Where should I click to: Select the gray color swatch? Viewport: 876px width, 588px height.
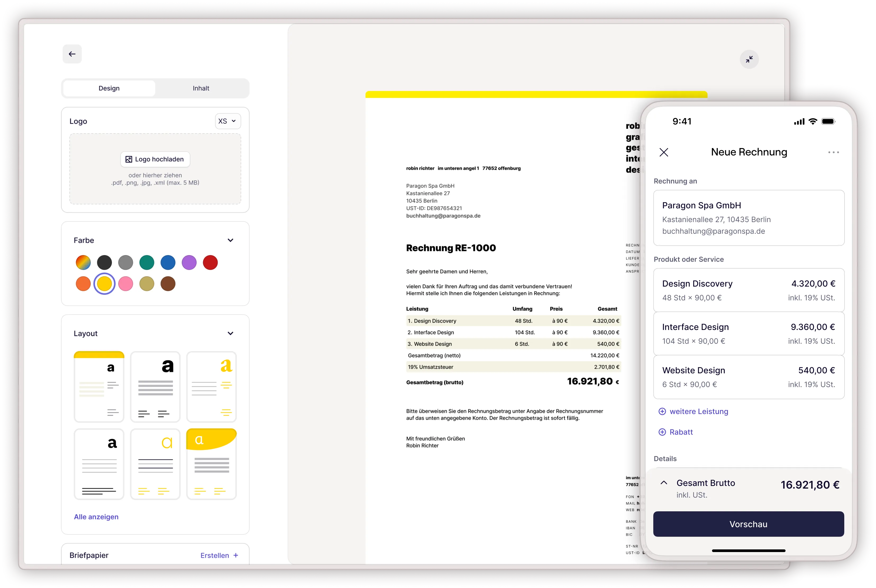126,263
